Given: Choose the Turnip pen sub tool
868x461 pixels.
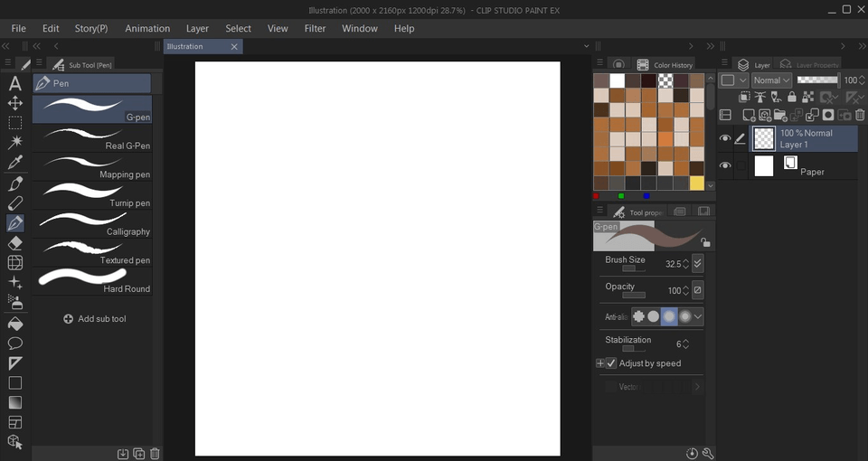Looking at the screenshot, I should point(92,195).
